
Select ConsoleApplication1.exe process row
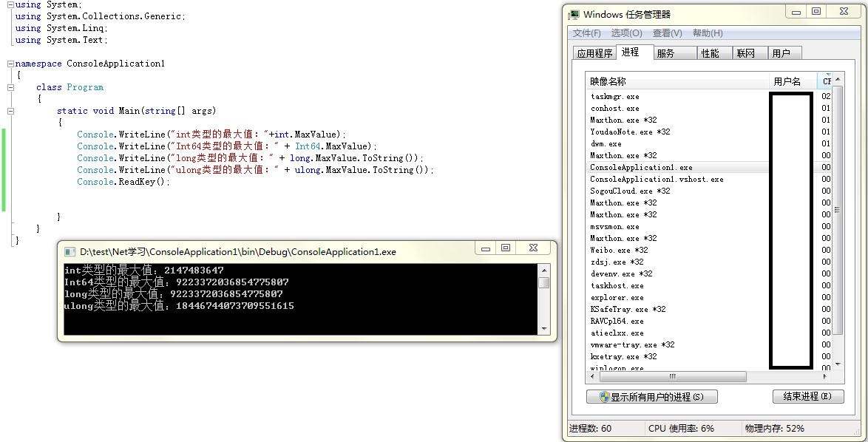(x=709, y=167)
